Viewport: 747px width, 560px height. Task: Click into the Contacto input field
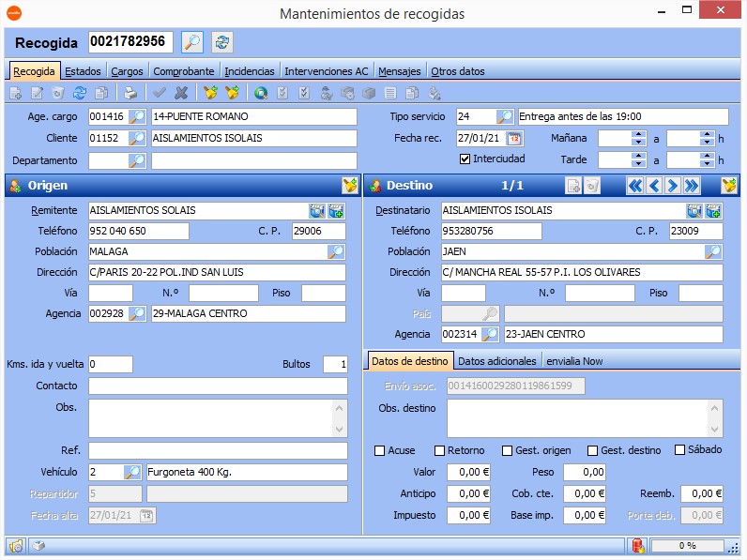[x=218, y=386]
